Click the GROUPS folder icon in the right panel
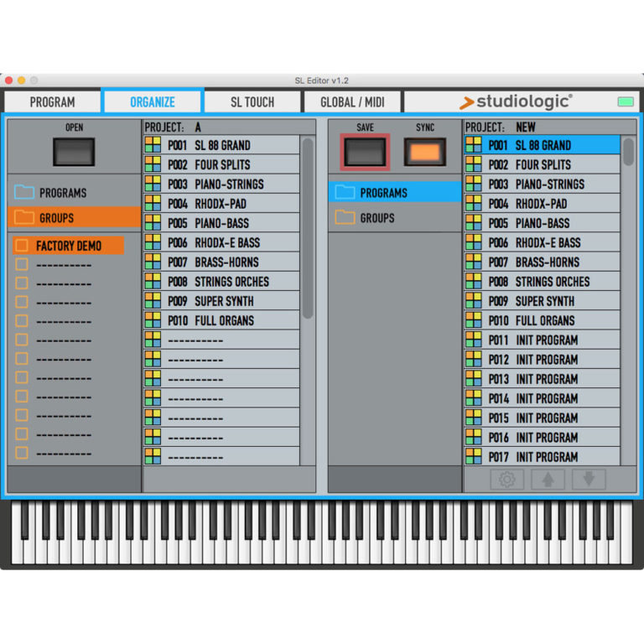Screen dimensions: 644x644 345,218
